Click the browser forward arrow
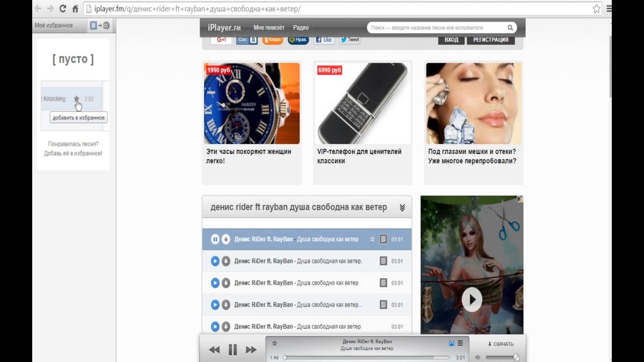This screenshot has height=362, width=644. (x=50, y=9)
